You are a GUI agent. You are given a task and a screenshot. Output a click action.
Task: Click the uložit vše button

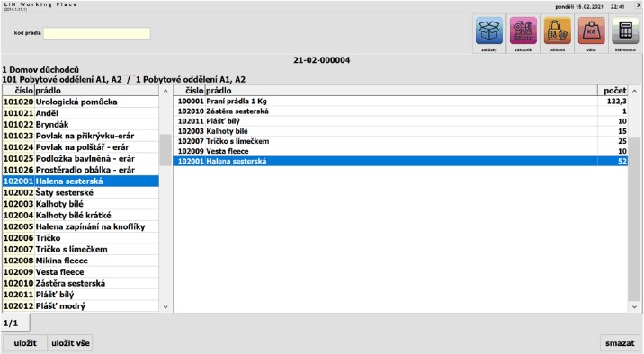click(x=70, y=343)
